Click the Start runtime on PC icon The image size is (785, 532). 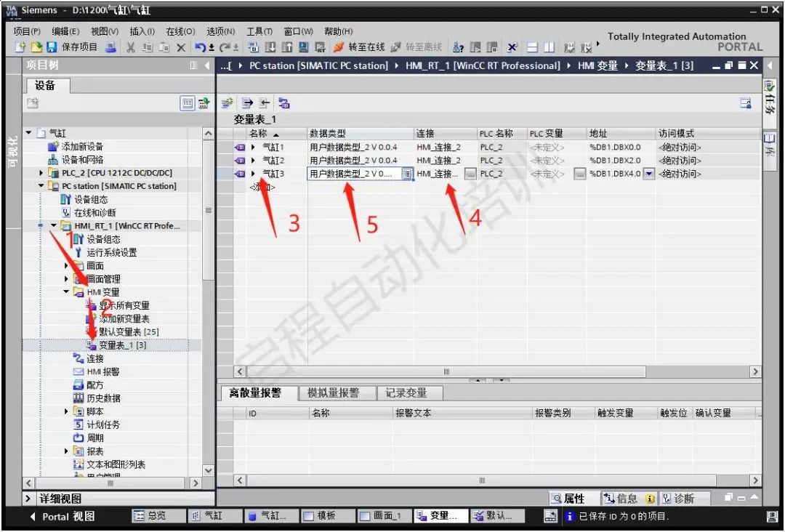(320, 47)
